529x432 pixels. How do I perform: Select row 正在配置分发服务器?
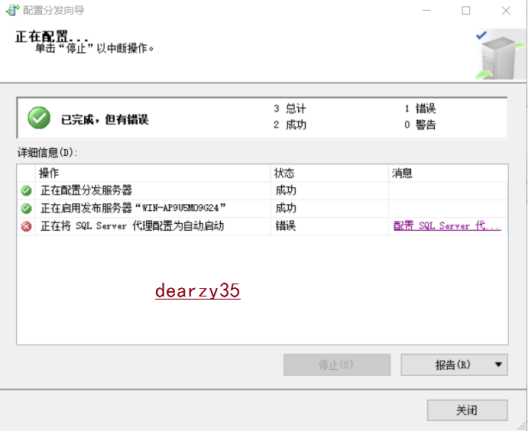tap(262, 190)
